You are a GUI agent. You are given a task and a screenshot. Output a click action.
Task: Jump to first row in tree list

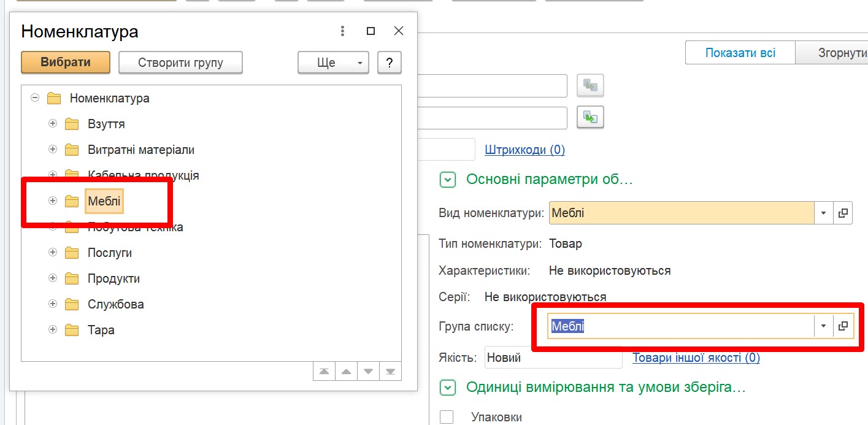pyautogui.click(x=324, y=372)
